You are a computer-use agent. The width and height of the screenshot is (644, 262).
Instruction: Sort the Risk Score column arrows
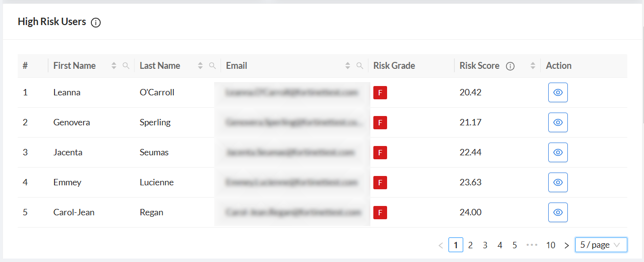click(x=533, y=65)
